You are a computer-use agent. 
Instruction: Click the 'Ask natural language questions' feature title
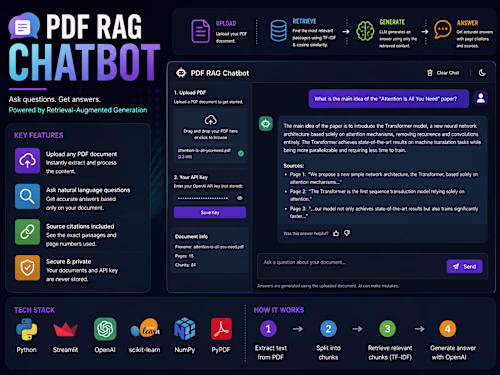(88, 190)
